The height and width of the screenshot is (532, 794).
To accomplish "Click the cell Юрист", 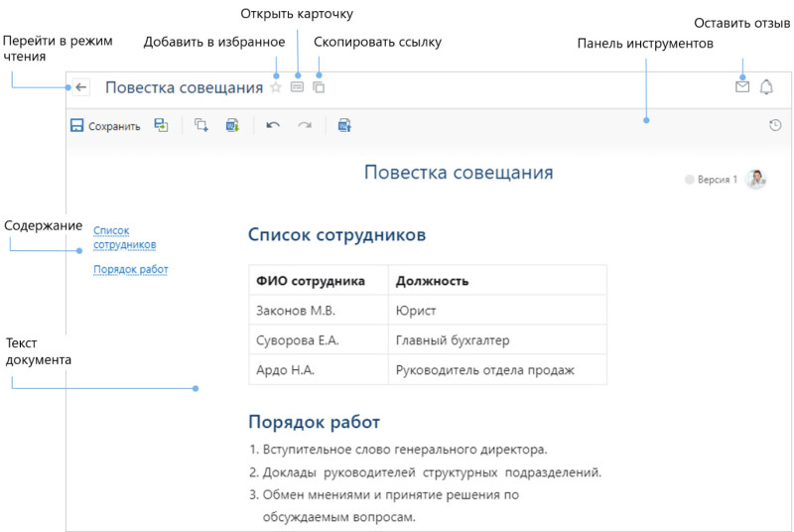I will (497, 311).
